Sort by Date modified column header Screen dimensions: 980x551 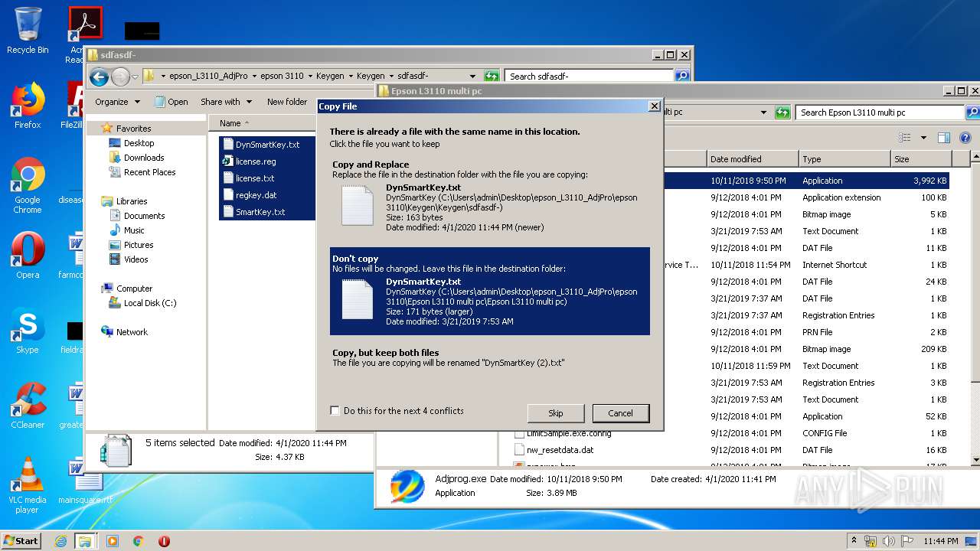pyautogui.click(x=753, y=159)
